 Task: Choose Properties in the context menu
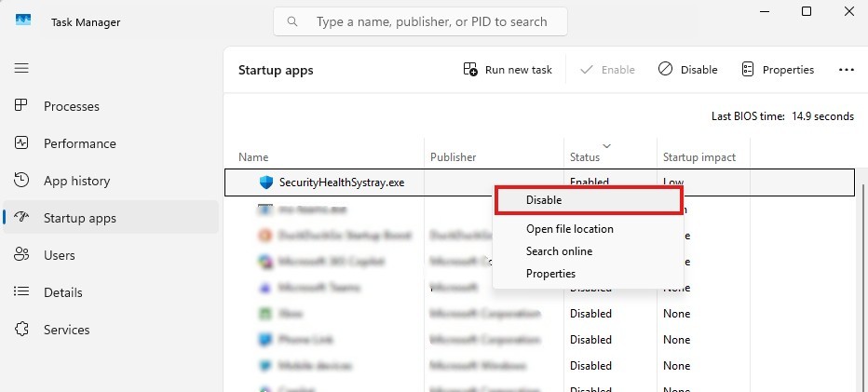[x=589, y=274]
